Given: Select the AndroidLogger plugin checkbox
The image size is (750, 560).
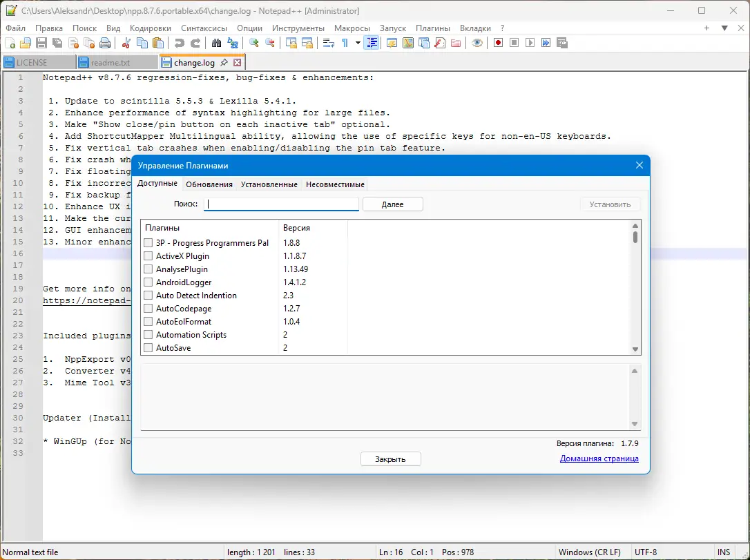Looking at the screenshot, I should point(148,282).
